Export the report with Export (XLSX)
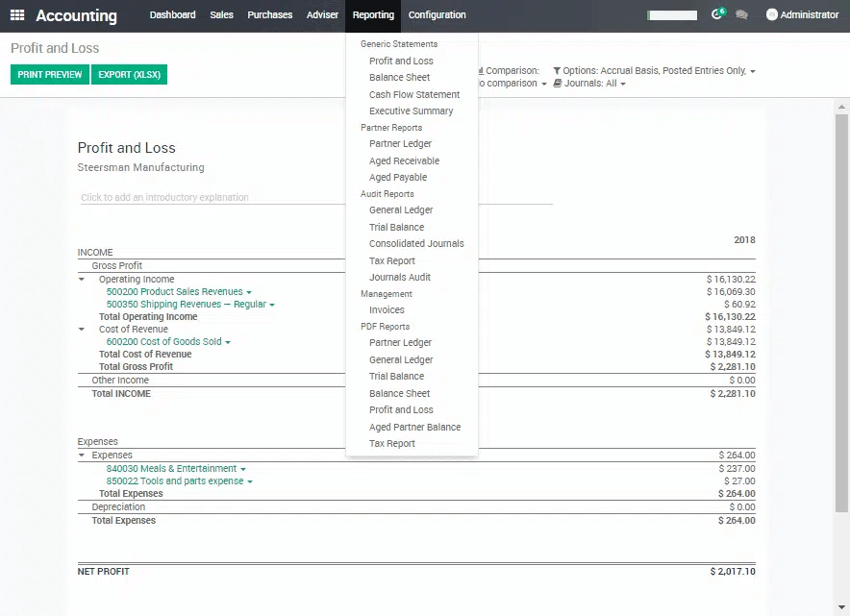The height and width of the screenshot is (616, 850). pos(129,75)
